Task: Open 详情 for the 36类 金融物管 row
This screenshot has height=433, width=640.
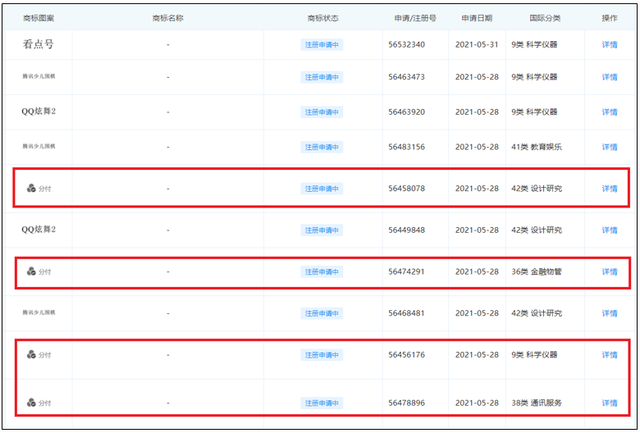Action: [609, 271]
